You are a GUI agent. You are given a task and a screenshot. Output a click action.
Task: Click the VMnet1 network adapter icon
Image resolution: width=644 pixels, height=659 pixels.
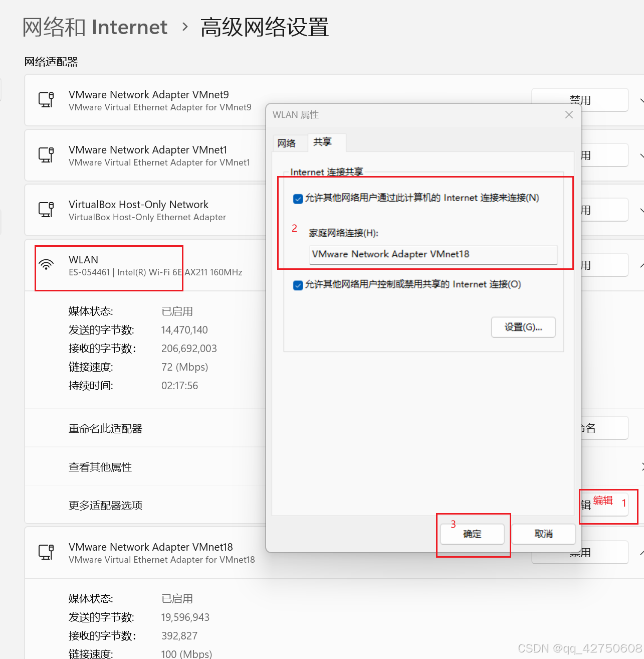click(46, 155)
